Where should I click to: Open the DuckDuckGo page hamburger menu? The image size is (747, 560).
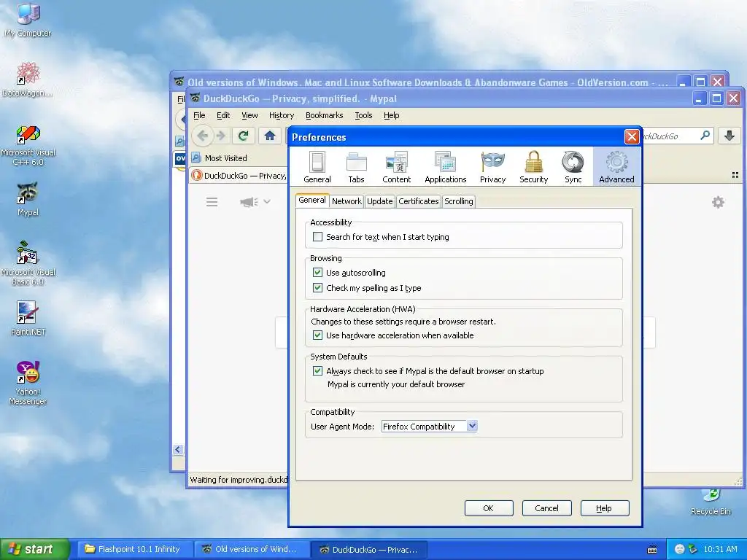[x=212, y=202]
